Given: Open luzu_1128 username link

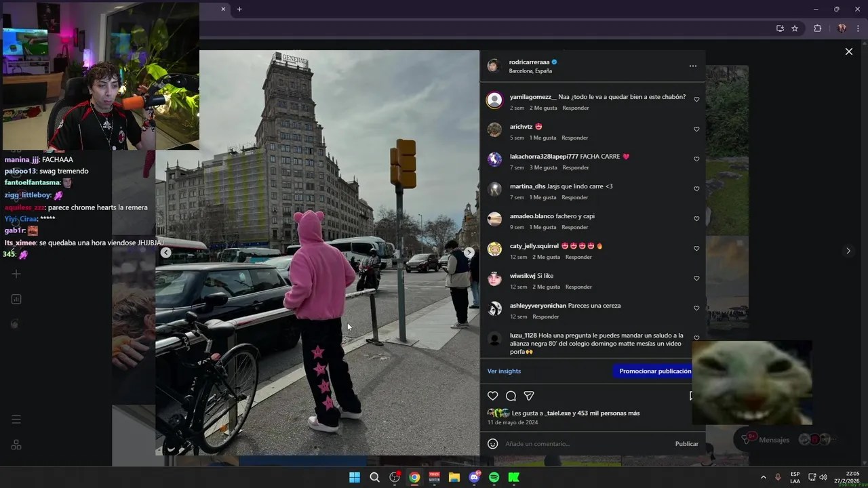Looking at the screenshot, I should pyautogui.click(x=524, y=335).
